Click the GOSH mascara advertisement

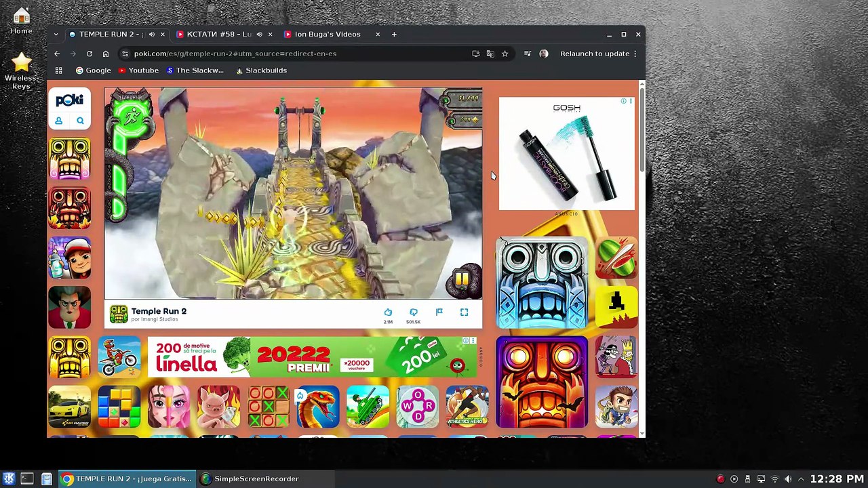click(567, 154)
